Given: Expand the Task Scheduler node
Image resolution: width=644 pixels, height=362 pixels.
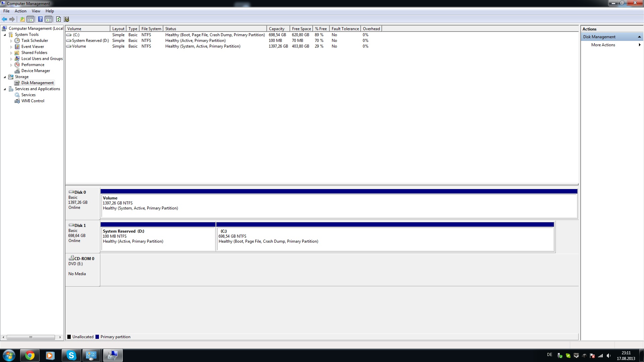Looking at the screenshot, I should 11,41.
